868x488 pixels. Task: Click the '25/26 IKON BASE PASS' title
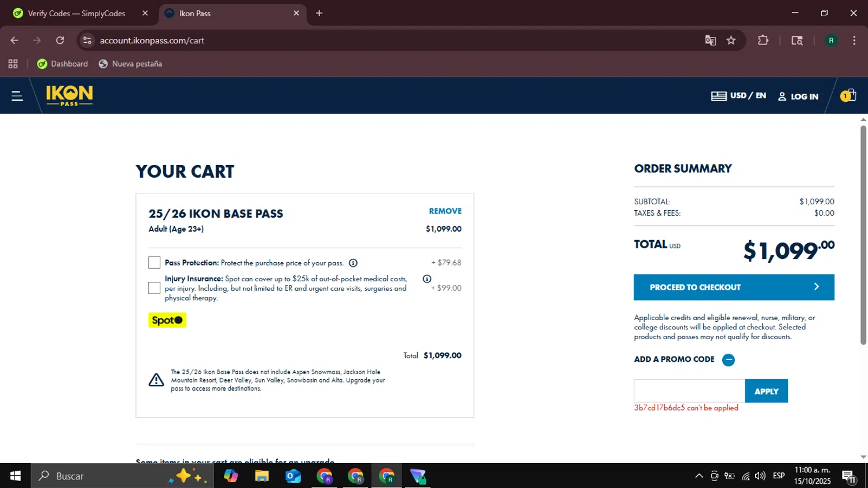pos(216,214)
